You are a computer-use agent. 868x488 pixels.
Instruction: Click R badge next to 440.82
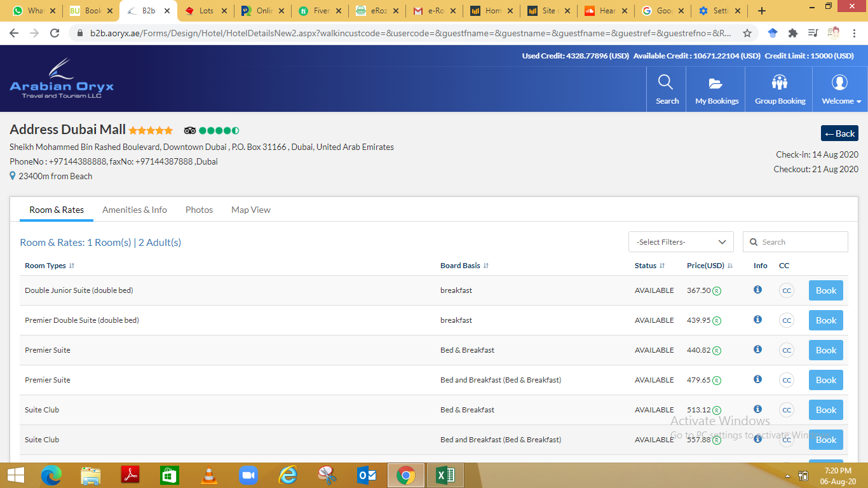coord(717,351)
